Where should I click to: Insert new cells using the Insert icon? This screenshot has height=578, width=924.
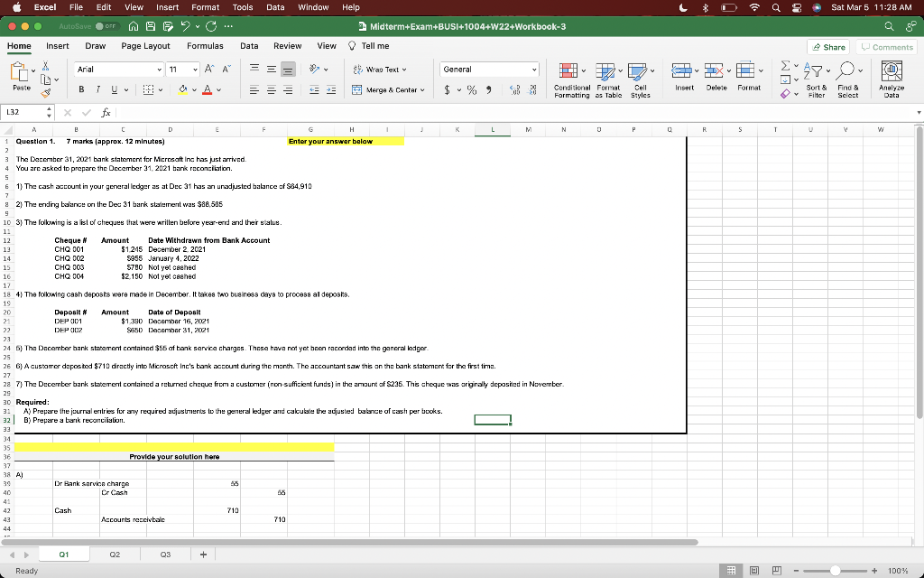pos(682,70)
